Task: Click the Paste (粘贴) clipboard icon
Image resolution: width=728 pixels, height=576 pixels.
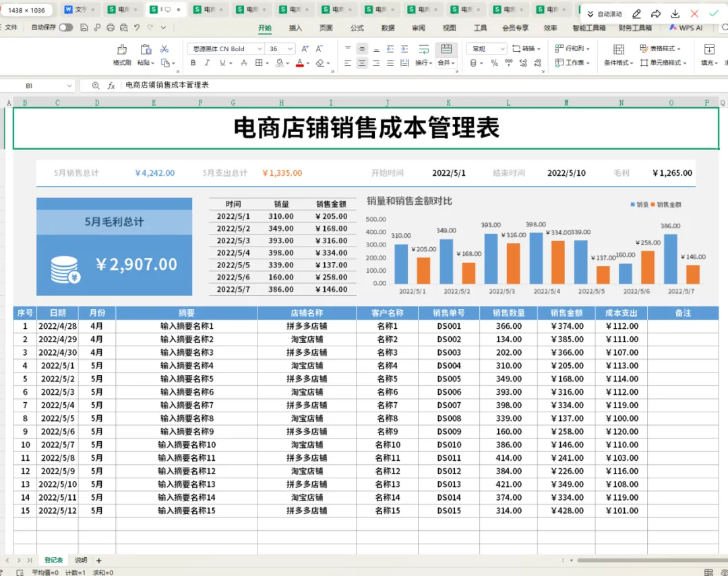Action: 146,49
